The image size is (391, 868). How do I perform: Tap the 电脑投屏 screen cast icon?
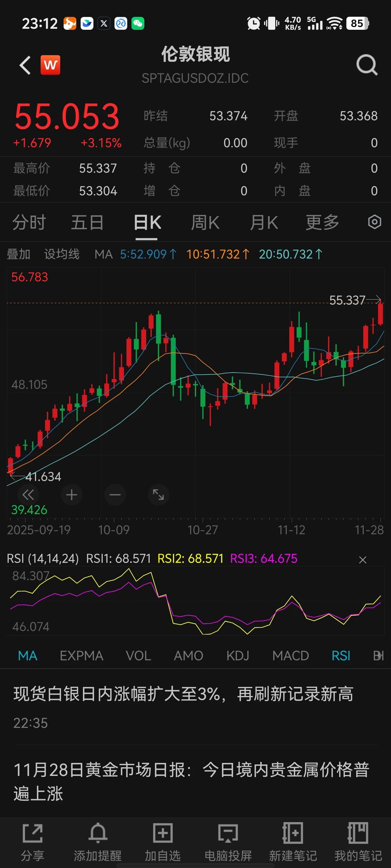click(x=228, y=833)
